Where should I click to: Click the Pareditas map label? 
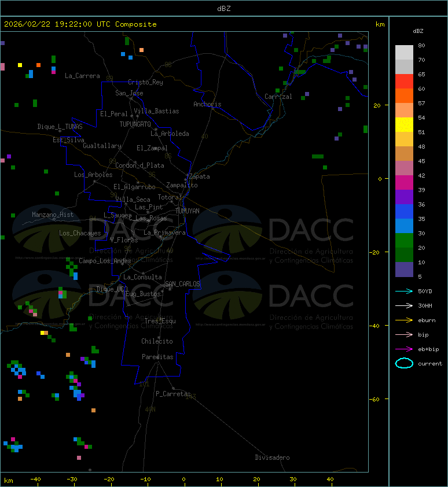click(157, 357)
